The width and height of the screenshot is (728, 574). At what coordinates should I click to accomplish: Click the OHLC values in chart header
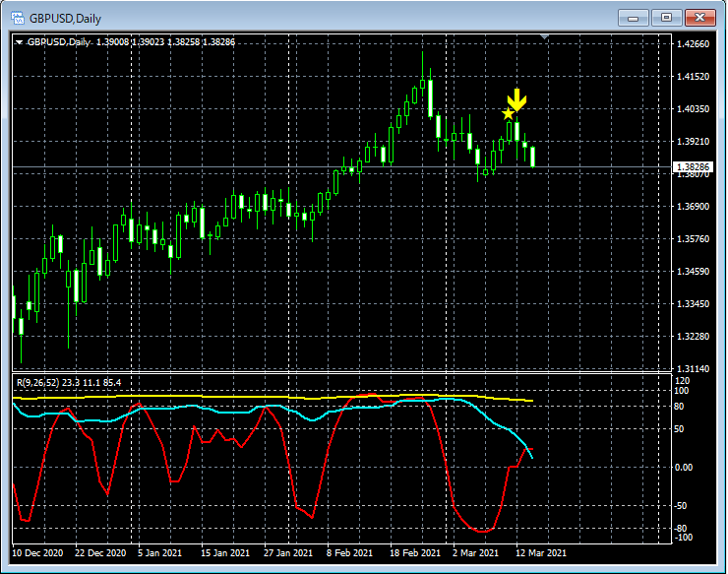pyautogui.click(x=165, y=42)
